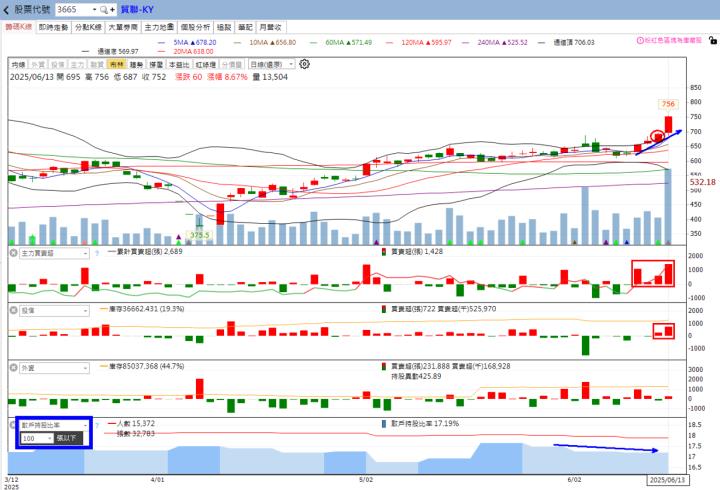Click the 532.18 price axis value
The height and width of the screenshot is (490, 720).
(703, 182)
